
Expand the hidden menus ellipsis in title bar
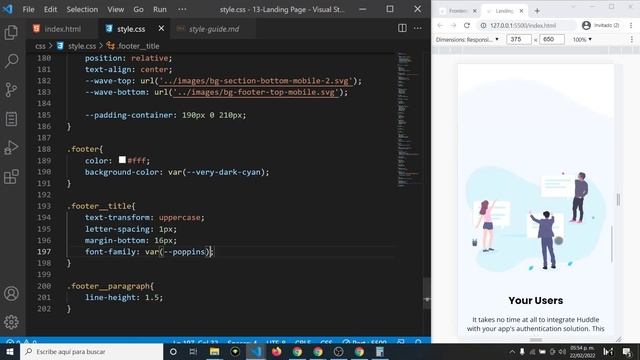point(182,9)
